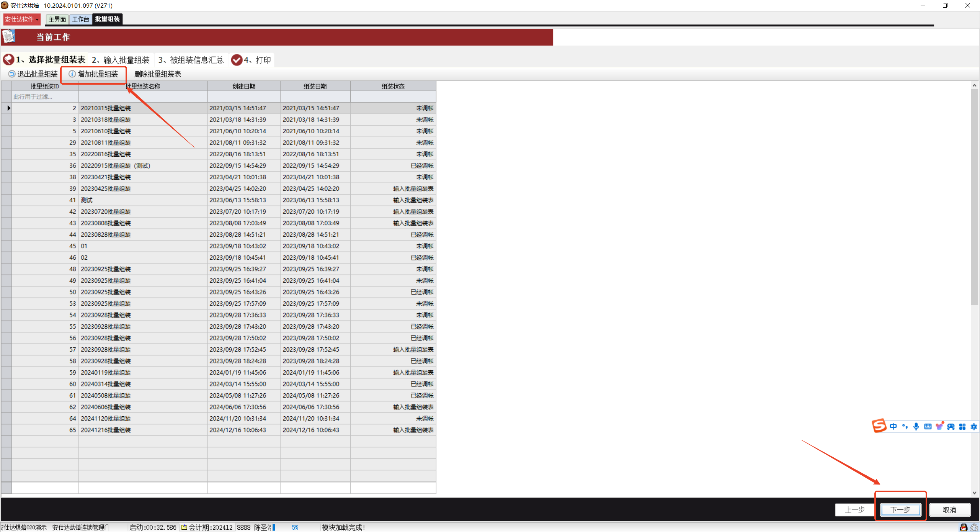
Task: Click the microphone voice input icon
Action: pyautogui.click(x=916, y=426)
